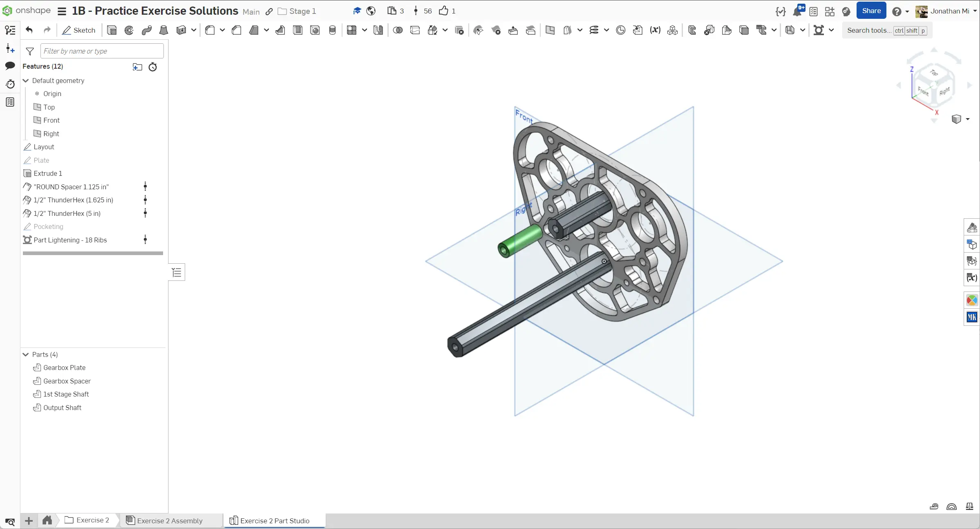Select the Boolean tool icon

[397, 30]
